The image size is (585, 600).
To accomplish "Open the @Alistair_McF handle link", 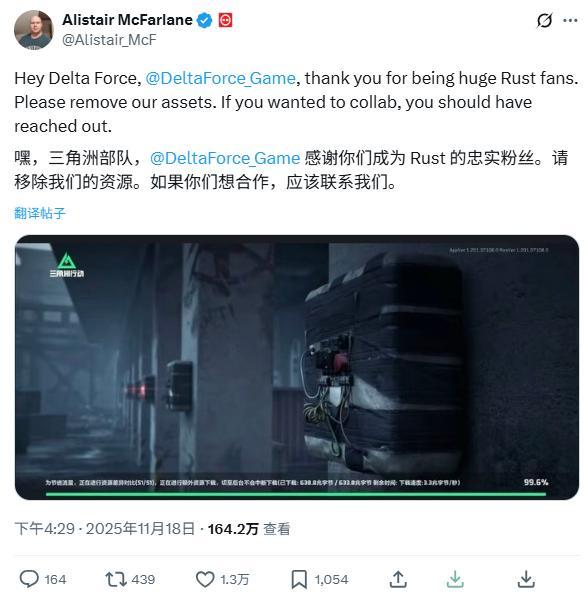I will point(109,39).
